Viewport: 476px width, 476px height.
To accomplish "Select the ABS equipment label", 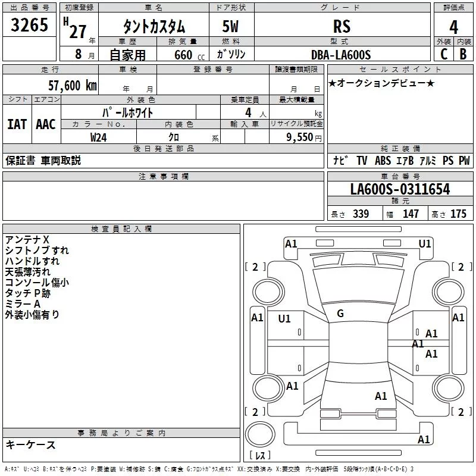I will tap(383, 161).
